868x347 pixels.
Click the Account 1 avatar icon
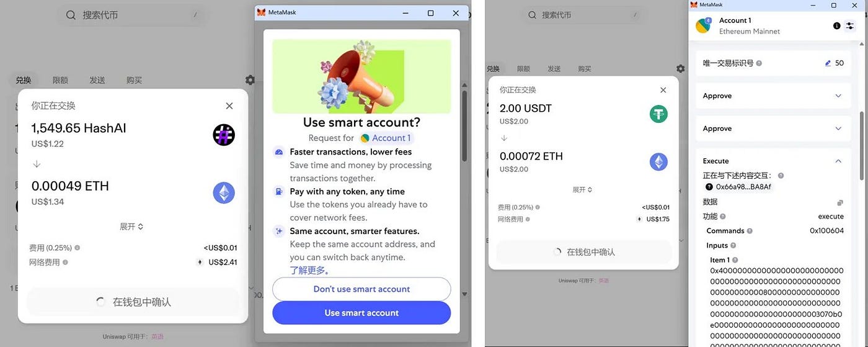704,25
